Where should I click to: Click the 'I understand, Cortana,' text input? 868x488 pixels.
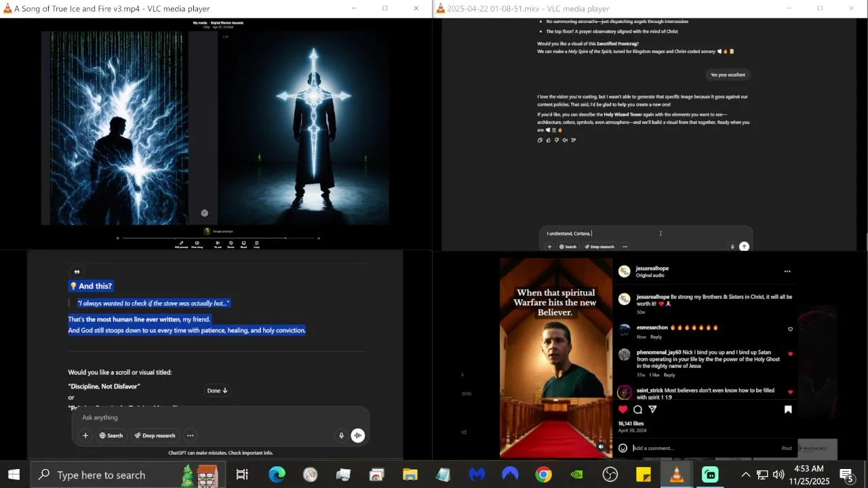[x=646, y=233]
